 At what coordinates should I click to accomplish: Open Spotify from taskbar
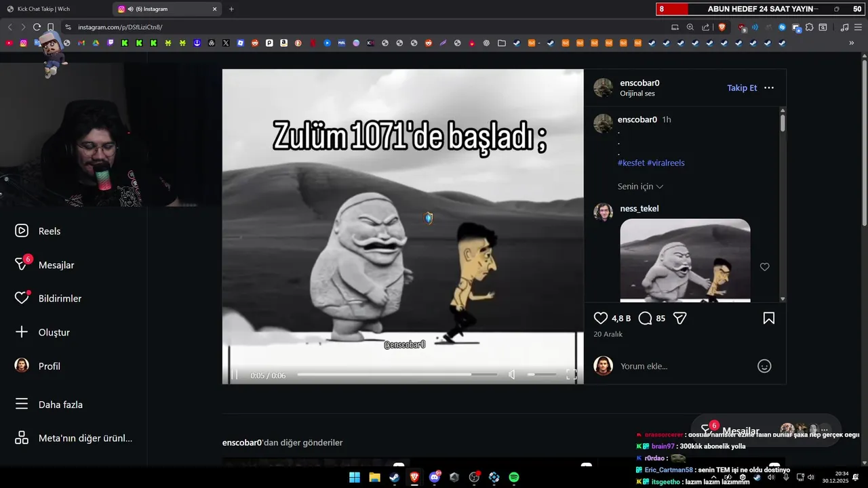point(514,477)
